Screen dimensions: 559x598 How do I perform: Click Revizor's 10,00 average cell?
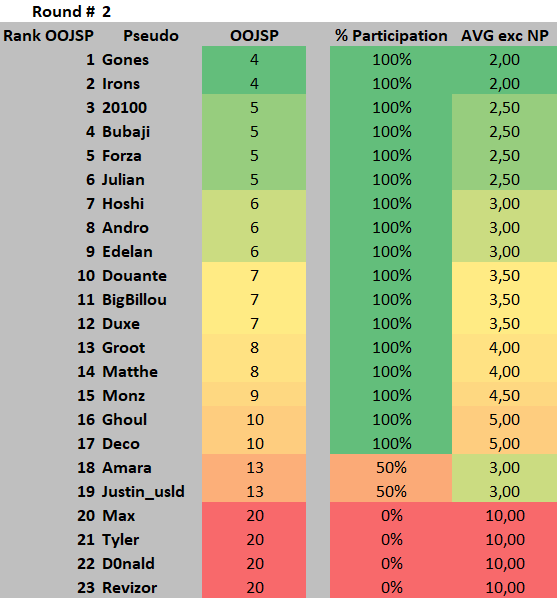coord(504,587)
